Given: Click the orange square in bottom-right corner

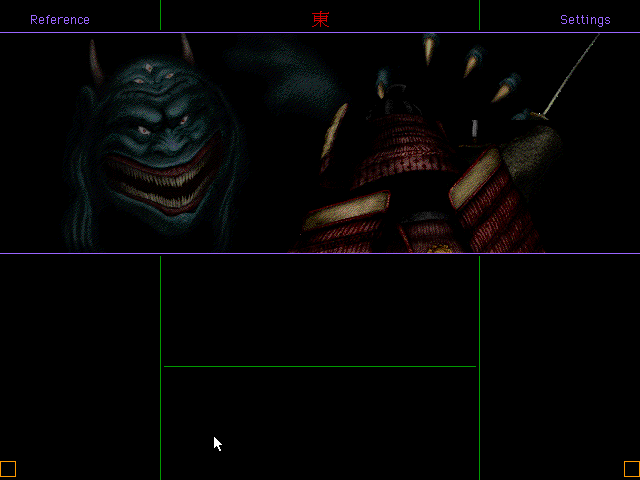Looking at the screenshot, I should point(632,469).
